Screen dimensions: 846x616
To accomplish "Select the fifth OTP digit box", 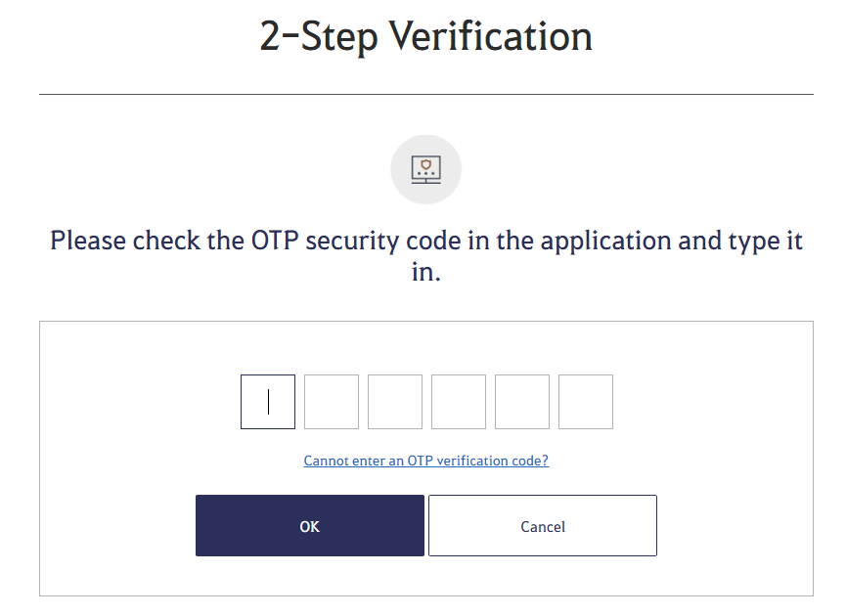I will (x=522, y=402).
